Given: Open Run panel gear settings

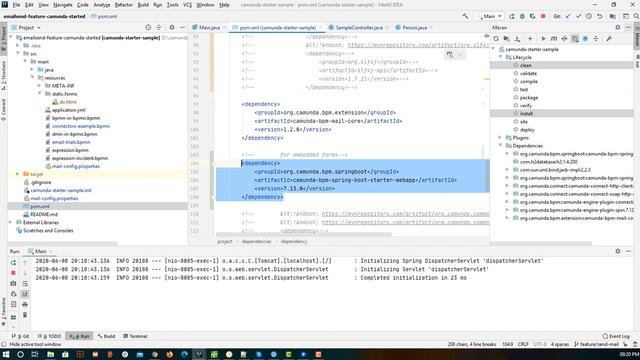Looking at the screenshot, I should pyautogui.click(x=618, y=251).
